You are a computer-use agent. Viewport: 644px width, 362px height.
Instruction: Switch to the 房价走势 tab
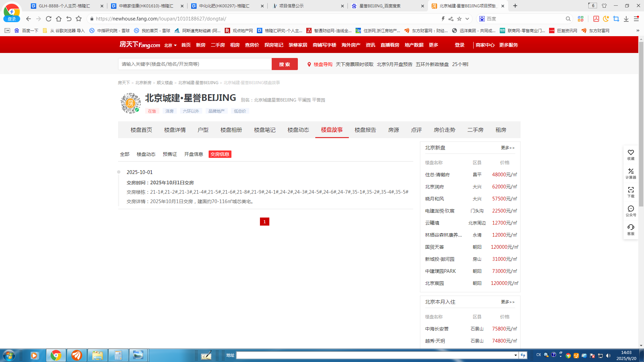(444, 130)
